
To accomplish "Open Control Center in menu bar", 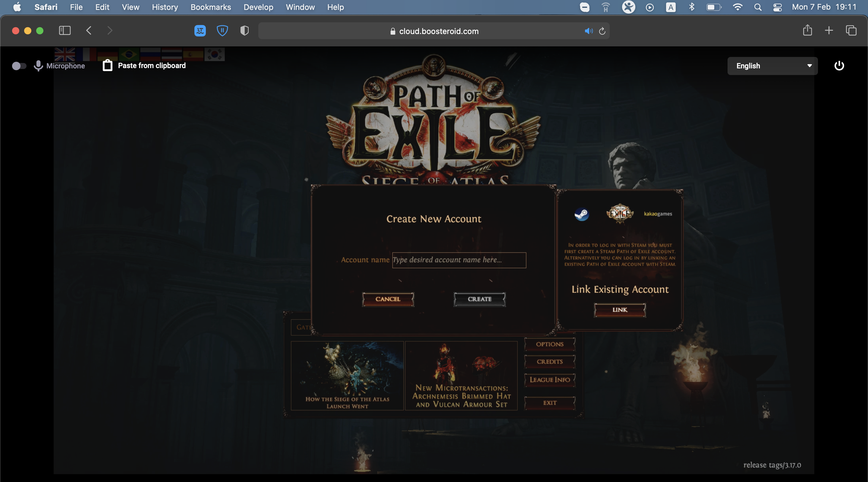I will click(x=777, y=7).
